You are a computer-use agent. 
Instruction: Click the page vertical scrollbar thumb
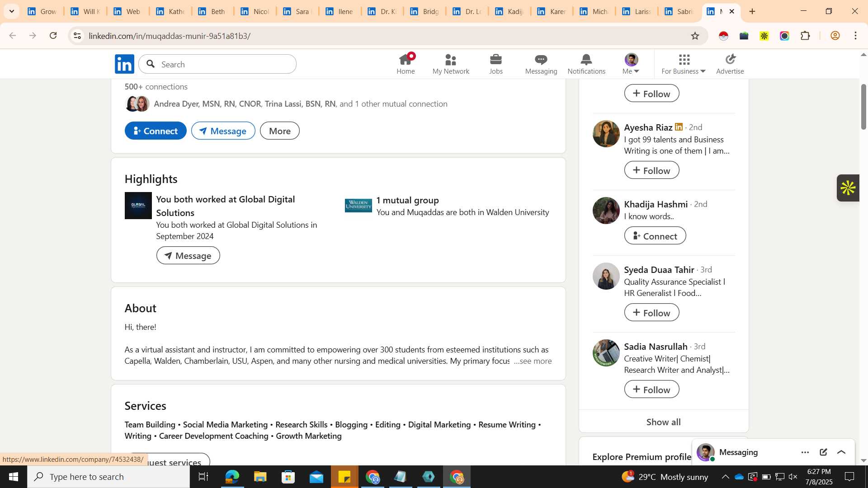pyautogui.click(x=863, y=107)
